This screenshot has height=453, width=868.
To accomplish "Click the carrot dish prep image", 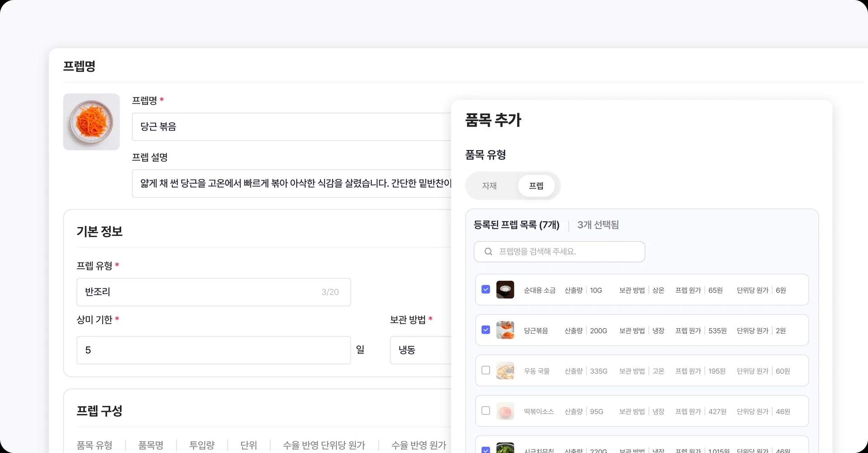I will 91,122.
